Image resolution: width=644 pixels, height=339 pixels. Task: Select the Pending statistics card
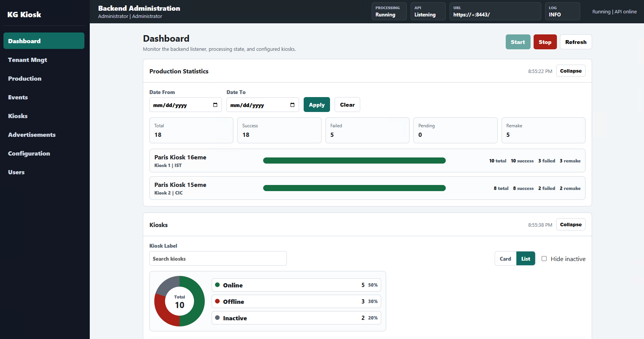[455, 130]
